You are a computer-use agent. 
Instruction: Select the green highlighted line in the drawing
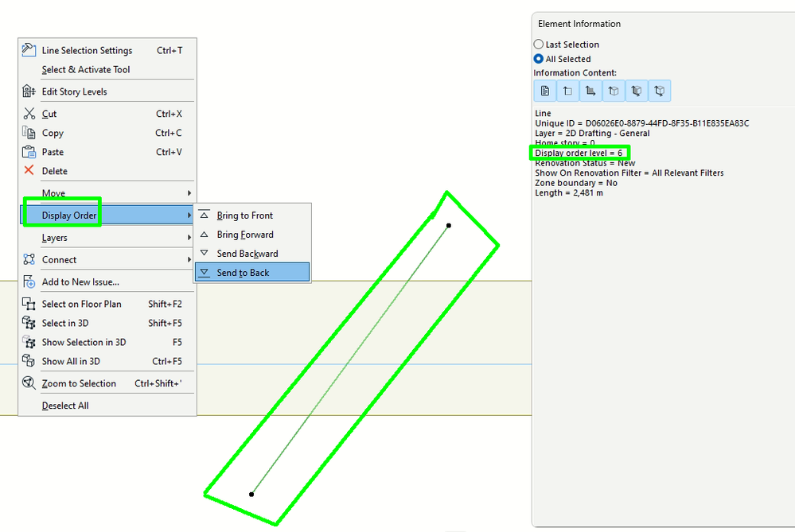[350, 359]
